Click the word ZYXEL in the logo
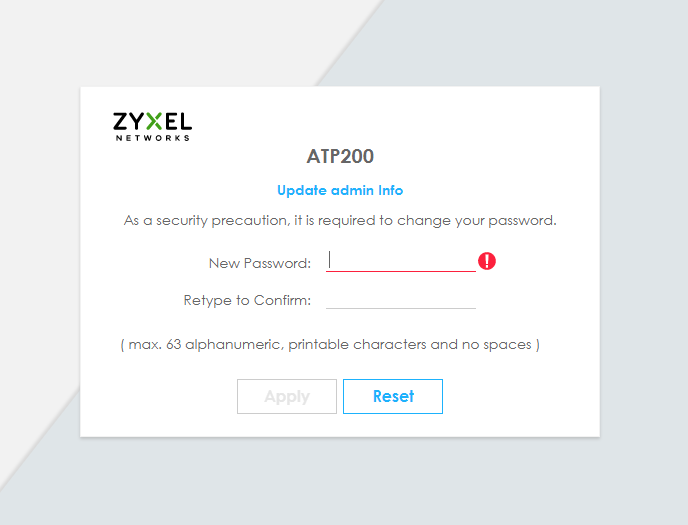 [152, 122]
